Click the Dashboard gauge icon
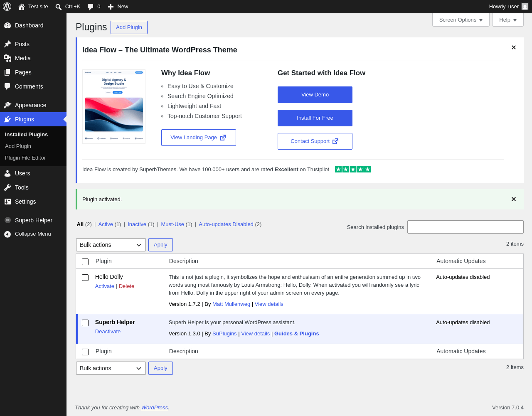This screenshot has width=532, height=416. pyautogui.click(x=7, y=25)
